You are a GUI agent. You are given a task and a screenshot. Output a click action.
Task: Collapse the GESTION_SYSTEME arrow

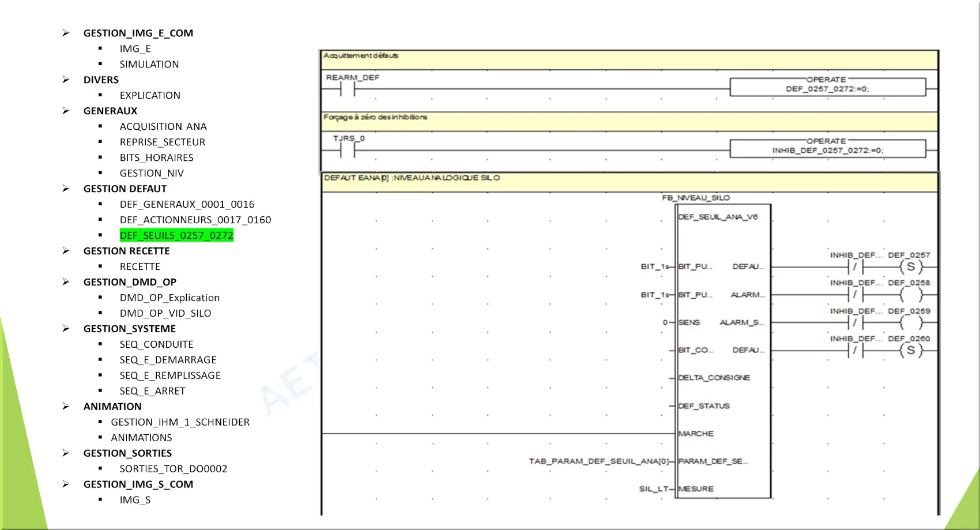(66, 329)
